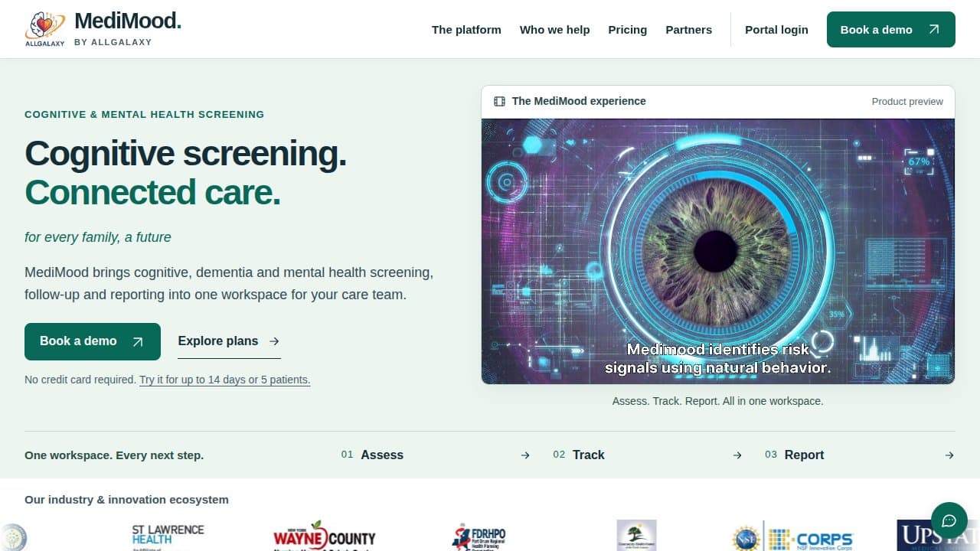Click the MediMood. brand name text
980x551 pixels.
click(x=128, y=21)
